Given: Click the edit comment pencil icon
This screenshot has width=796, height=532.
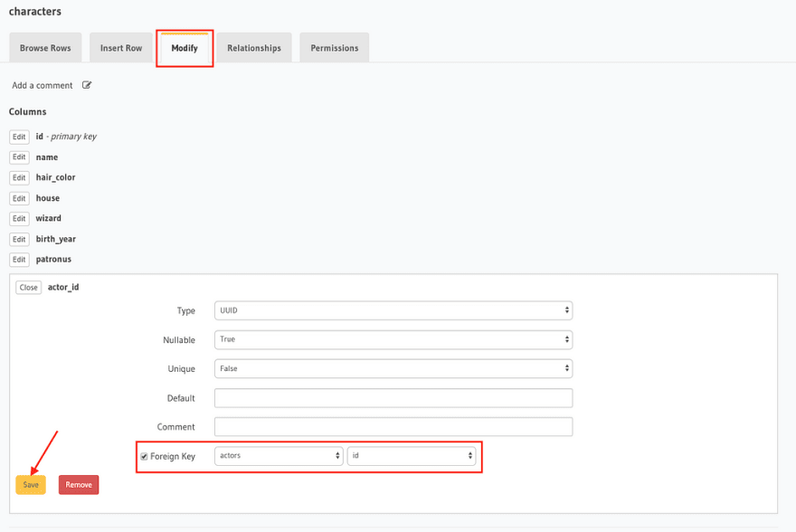Looking at the screenshot, I should coord(87,85).
